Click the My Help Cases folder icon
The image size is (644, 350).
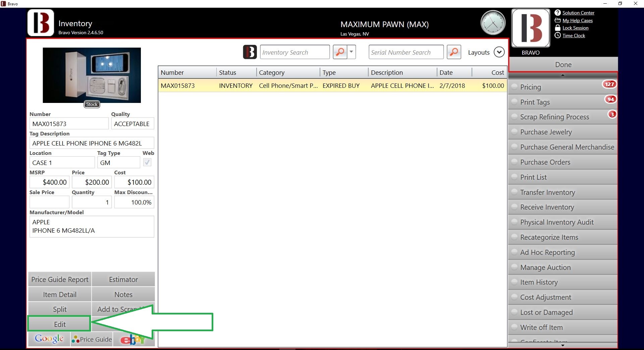[557, 20]
